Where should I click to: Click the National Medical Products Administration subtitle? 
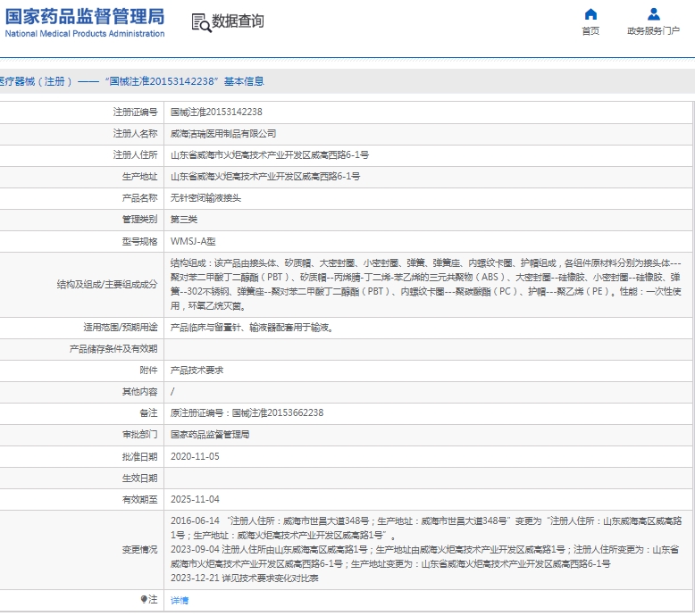coord(85,34)
